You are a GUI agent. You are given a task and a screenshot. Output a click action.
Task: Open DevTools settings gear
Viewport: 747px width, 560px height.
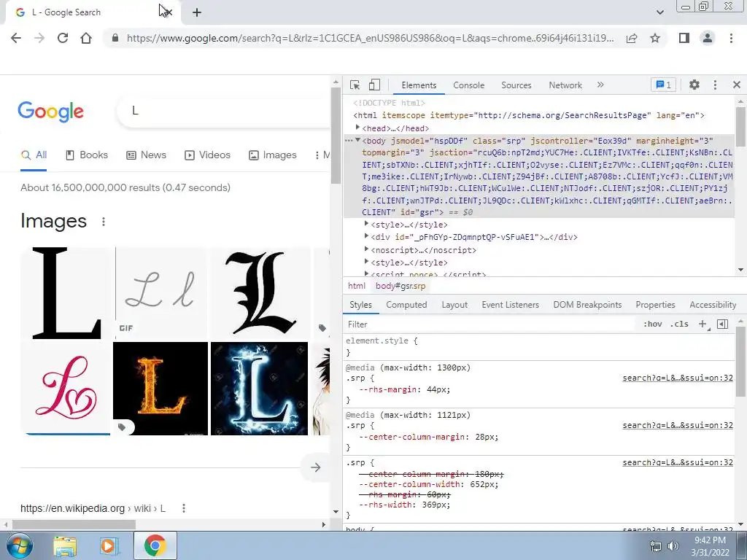694,85
